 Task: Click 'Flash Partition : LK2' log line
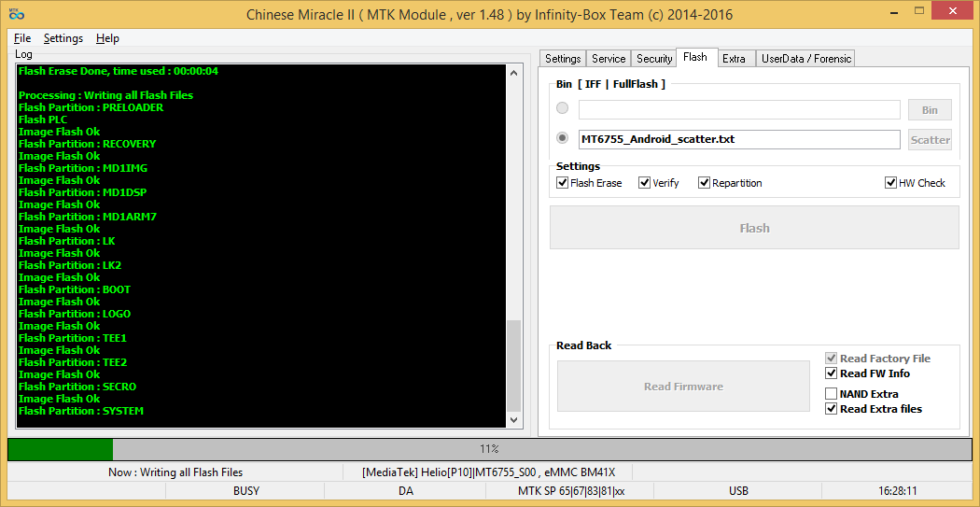69,265
